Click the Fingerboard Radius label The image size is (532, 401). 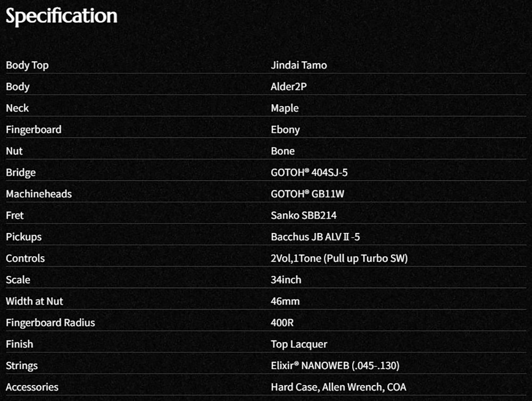(x=50, y=323)
